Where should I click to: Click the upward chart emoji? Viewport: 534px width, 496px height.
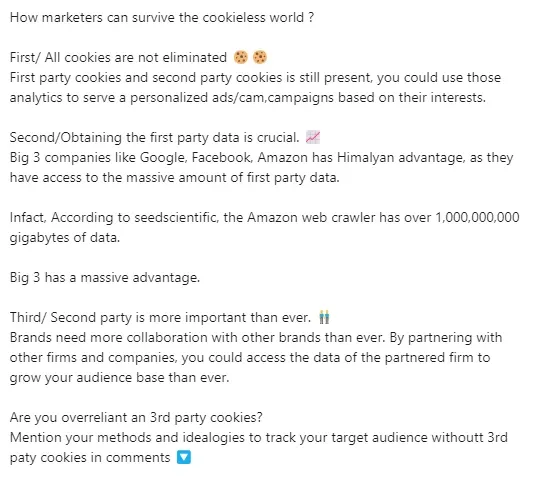tap(313, 137)
